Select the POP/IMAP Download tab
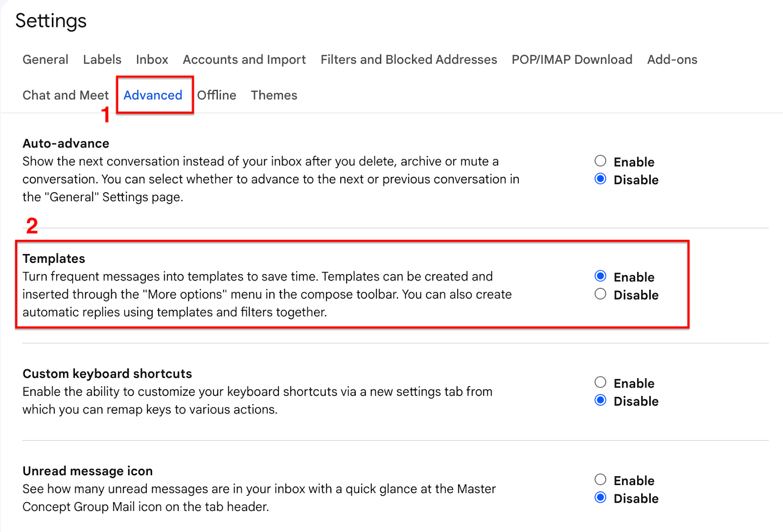This screenshot has width=783, height=532. point(572,60)
